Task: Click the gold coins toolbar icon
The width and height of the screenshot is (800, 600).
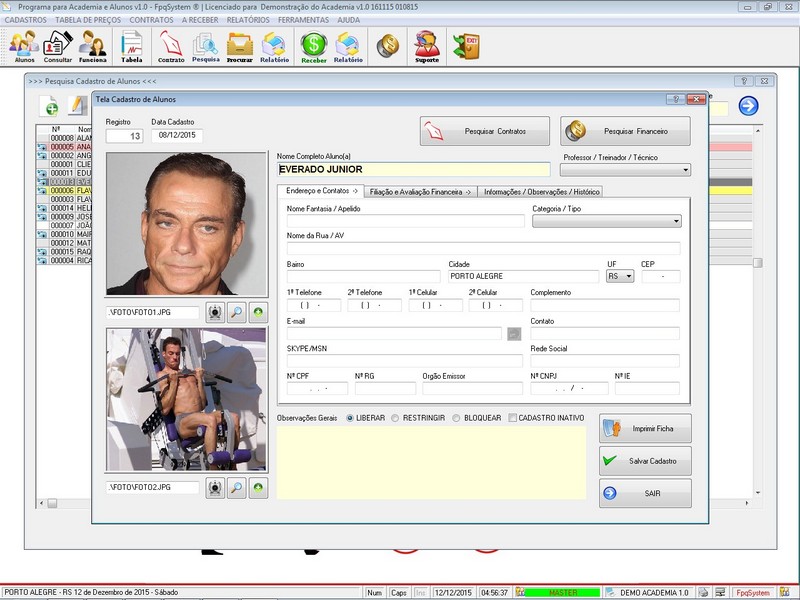Action: pyautogui.click(x=388, y=46)
